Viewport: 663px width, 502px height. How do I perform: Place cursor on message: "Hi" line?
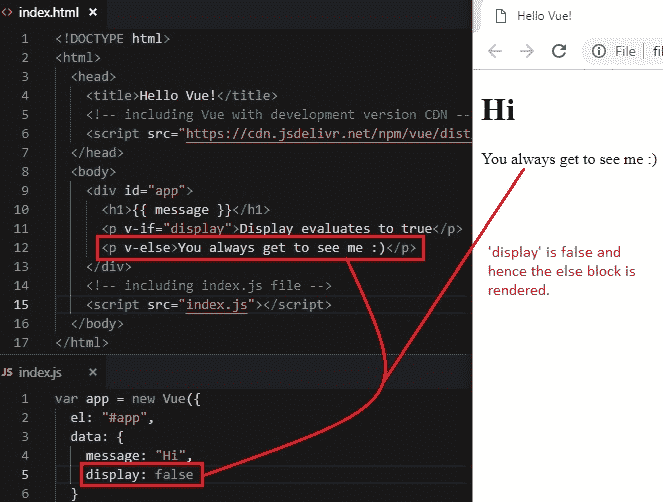click(x=139, y=455)
